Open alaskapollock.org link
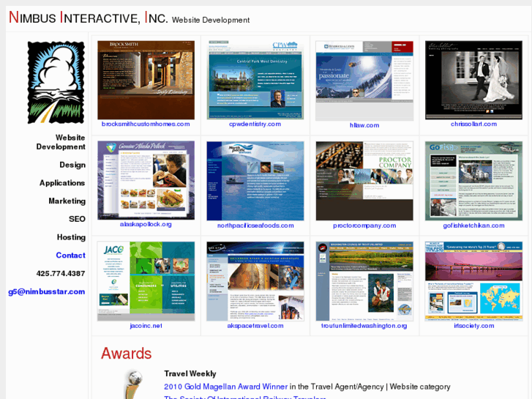The height and width of the screenshot is (399, 532). coord(146,224)
